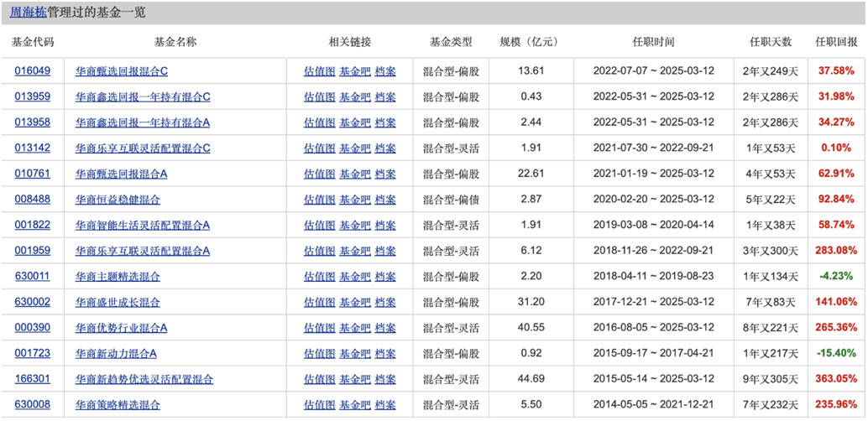Open fund 华商策略精选混合
The image size is (868, 421).
(x=118, y=405)
